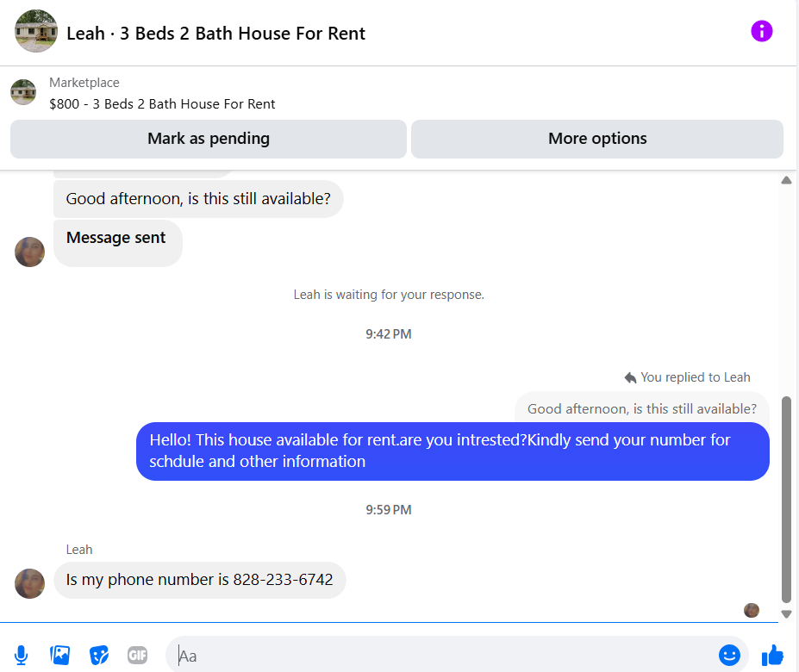Click the quoted 'Good afternoon' reply preview
Screen dimensions: 799x672
click(641, 408)
